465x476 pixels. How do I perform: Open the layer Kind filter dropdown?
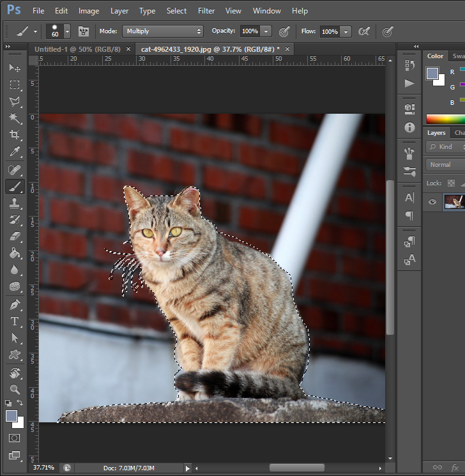click(x=445, y=147)
